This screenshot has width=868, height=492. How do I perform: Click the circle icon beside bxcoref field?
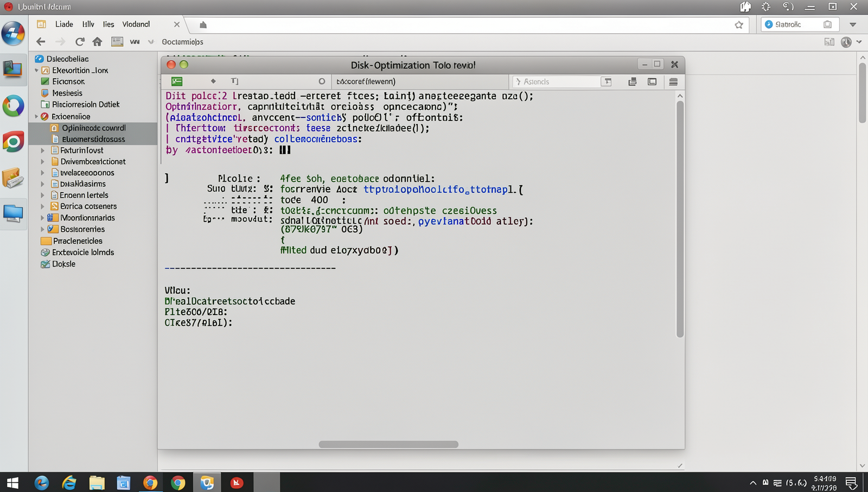(322, 81)
